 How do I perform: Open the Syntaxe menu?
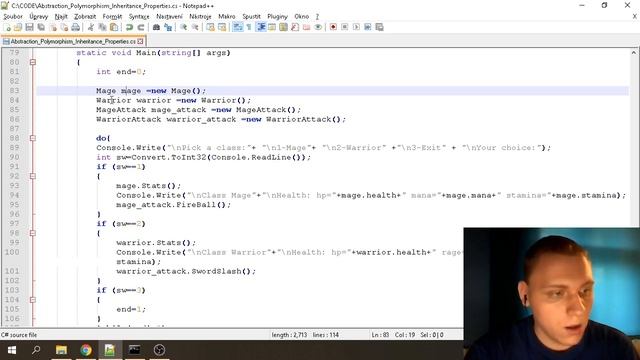(x=139, y=16)
